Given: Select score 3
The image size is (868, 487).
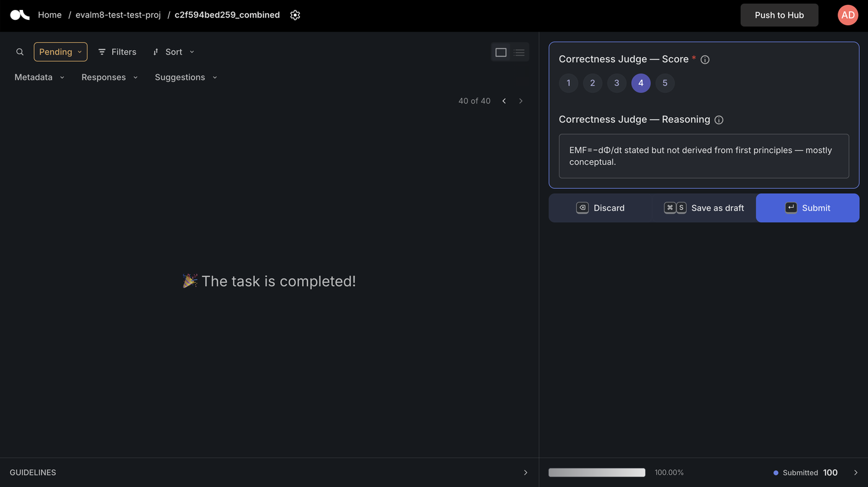Looking at the screenshot, I should [617, 83].
